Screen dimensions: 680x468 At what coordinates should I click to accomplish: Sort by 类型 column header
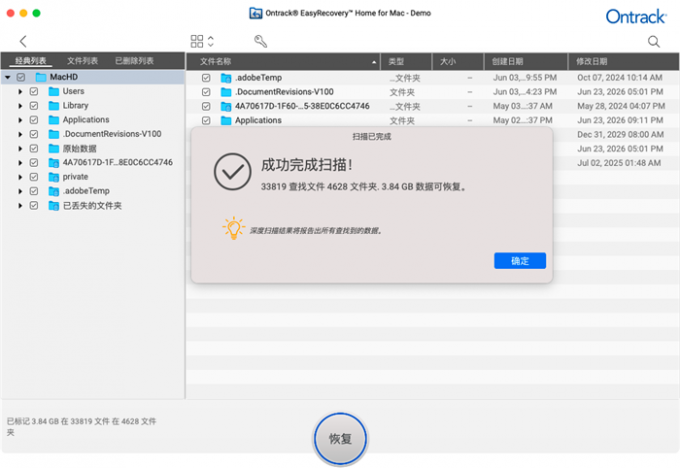[406, 62]
